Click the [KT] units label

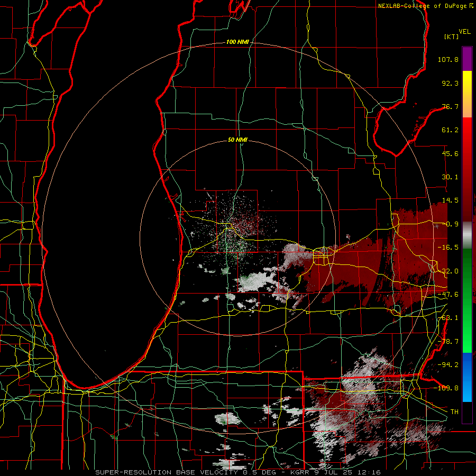click(x=452, y=36)
